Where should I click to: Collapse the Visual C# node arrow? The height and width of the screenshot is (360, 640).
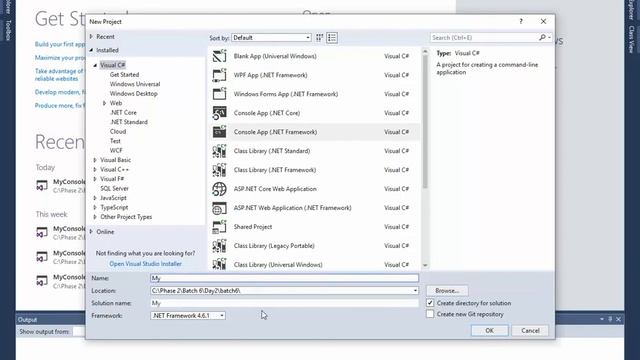point(95,65)
